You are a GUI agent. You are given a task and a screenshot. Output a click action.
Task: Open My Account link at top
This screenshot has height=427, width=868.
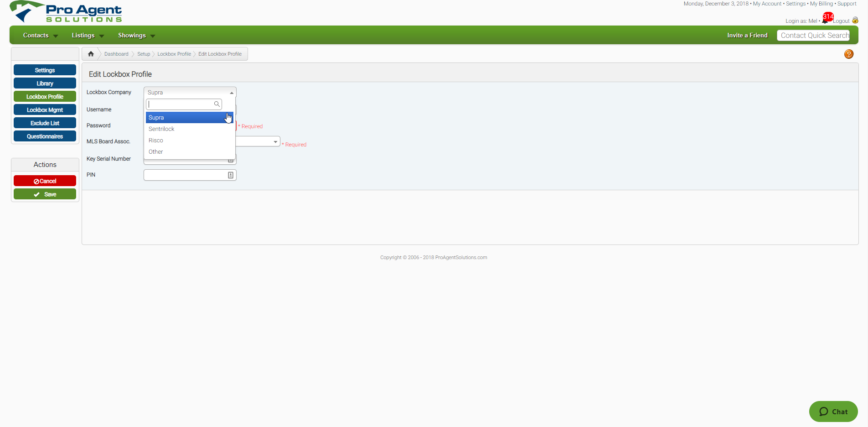[x=767, y=4]
